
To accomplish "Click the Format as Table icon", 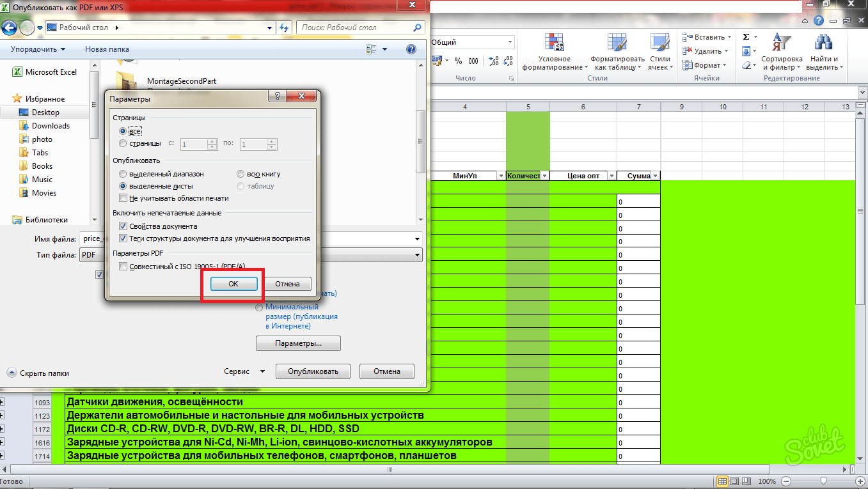I will 617,43.
